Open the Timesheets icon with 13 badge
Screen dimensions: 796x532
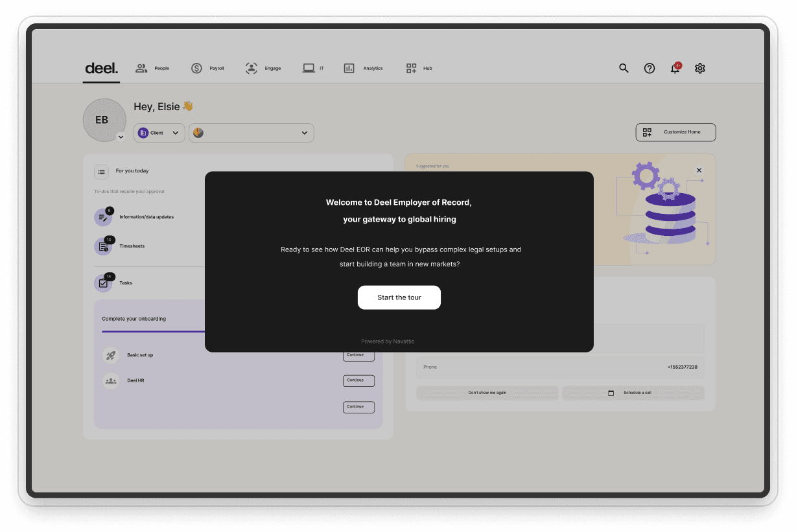click(x=103, y=246)
